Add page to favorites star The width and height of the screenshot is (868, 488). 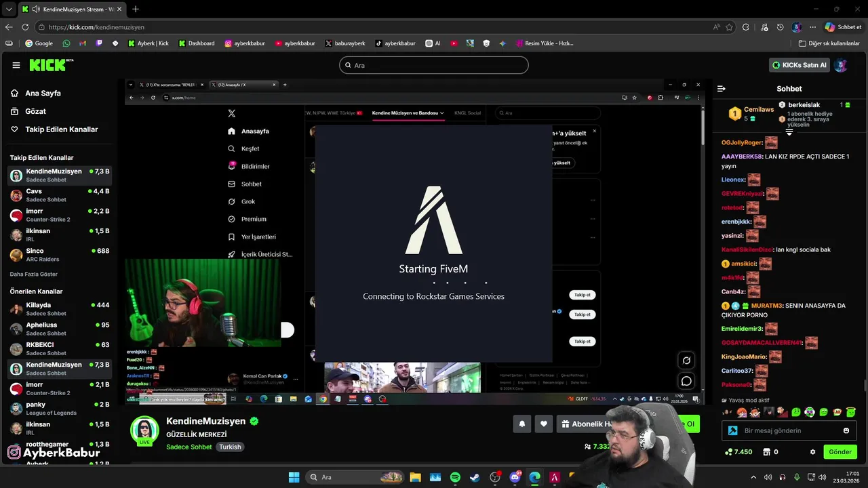click(730, 27)
